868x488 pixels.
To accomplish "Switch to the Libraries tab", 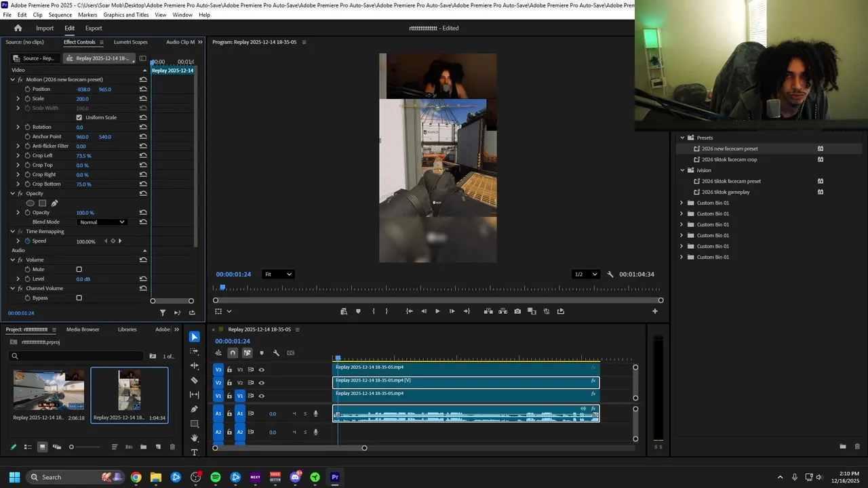I will point(127,329).
